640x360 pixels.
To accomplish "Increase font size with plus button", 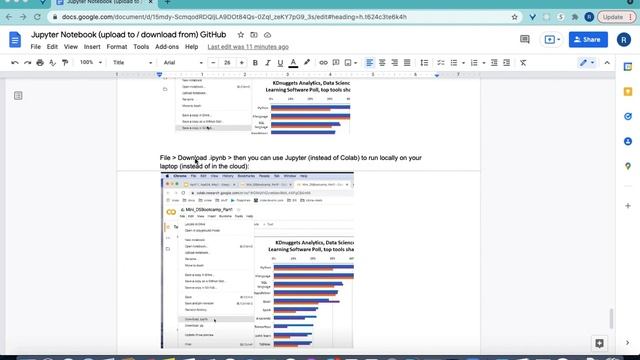I will (242, 63).
